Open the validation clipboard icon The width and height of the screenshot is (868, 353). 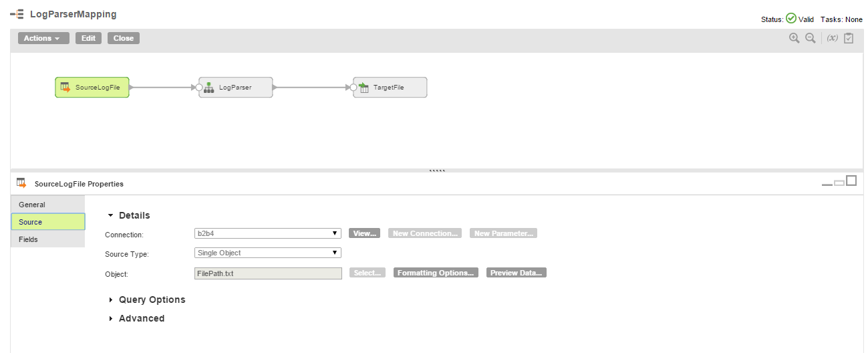point(849,38)
